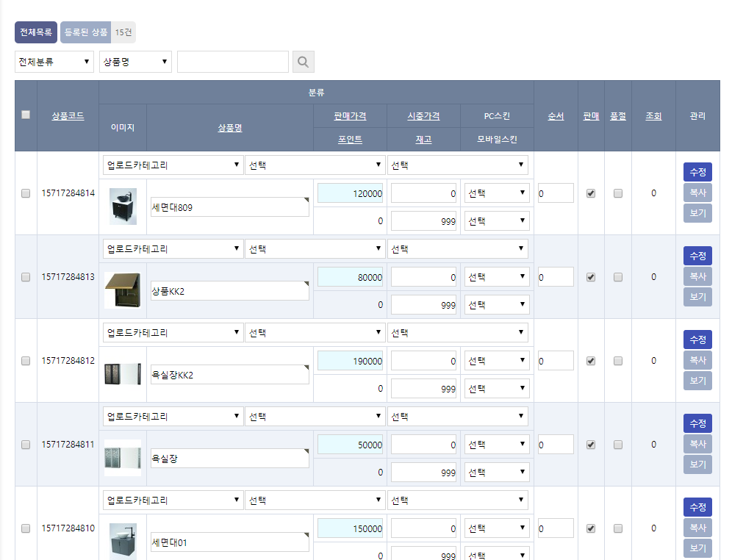Open the 상품명 search type dropdown
This screenshot has height=560, width=732.
point(135,62)
